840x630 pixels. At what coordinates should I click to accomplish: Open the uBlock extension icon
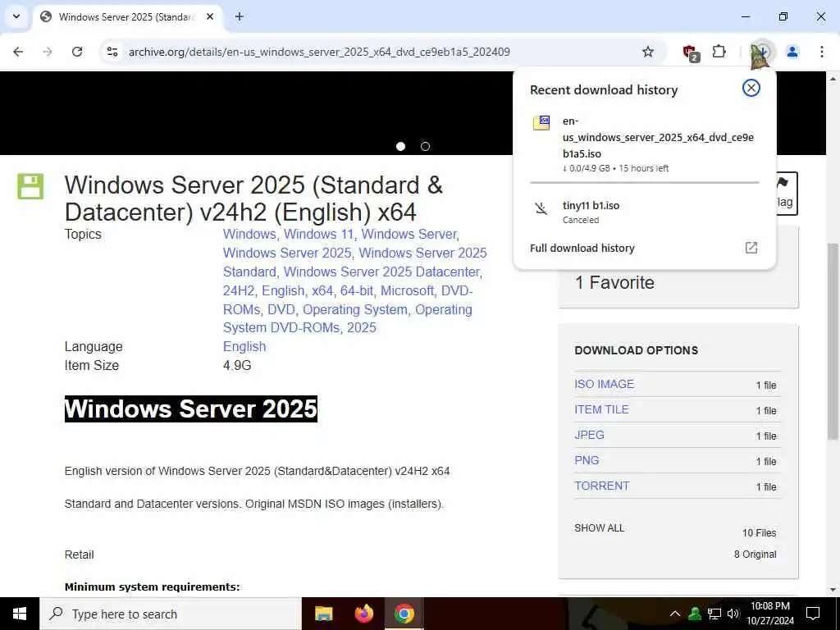click(x=691, y=52)
